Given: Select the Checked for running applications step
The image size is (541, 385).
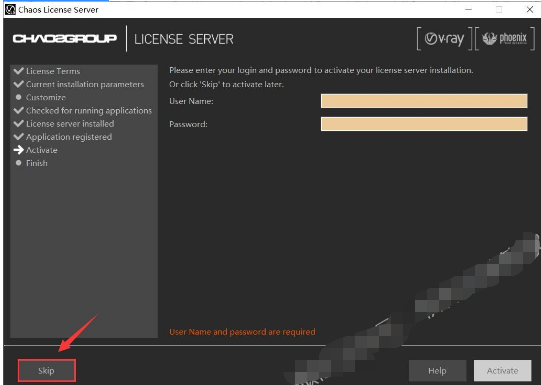Looking at the screenshot, I should [x=89, y=110].
